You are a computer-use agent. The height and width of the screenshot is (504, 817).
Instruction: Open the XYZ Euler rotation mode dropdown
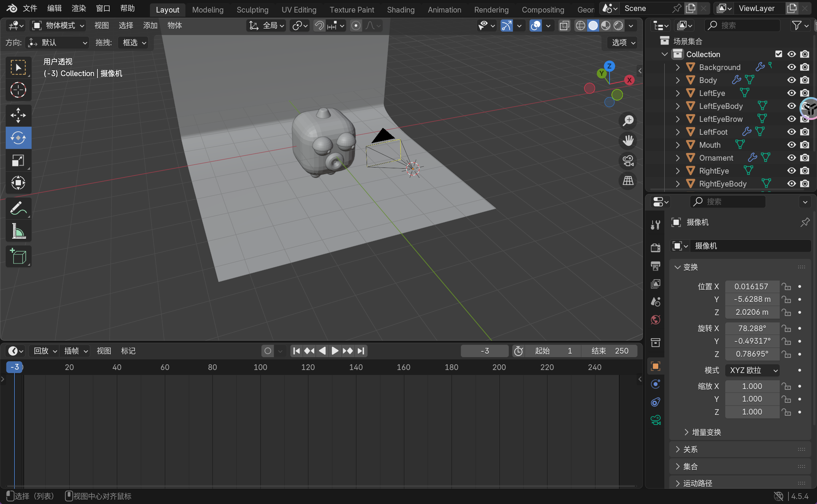click(x=752, y=370)
